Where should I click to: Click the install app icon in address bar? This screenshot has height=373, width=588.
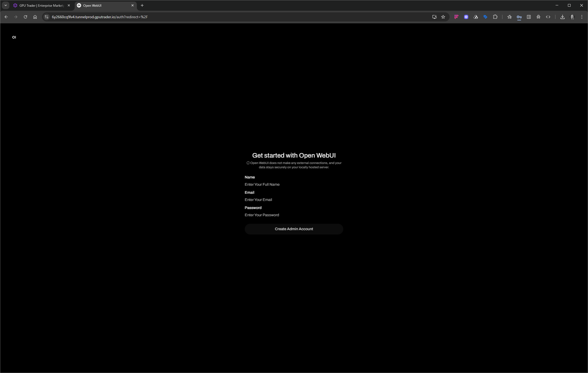[434, 17]
